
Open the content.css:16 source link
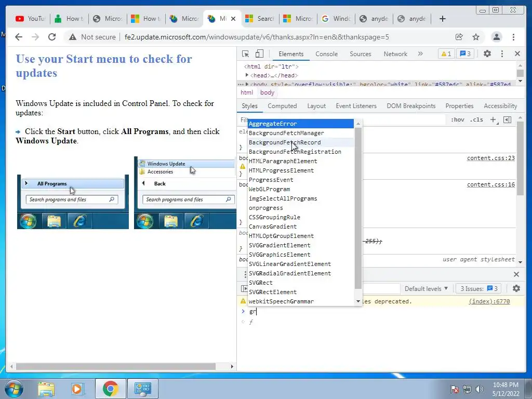(490, 184)
